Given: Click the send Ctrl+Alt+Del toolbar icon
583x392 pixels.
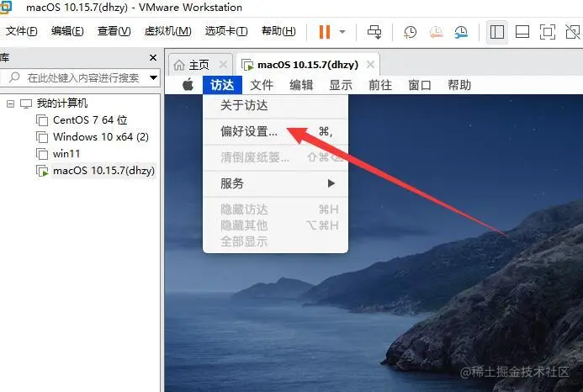Looking at the screenshot, I should pyautogui.click(x=374, y=32).
